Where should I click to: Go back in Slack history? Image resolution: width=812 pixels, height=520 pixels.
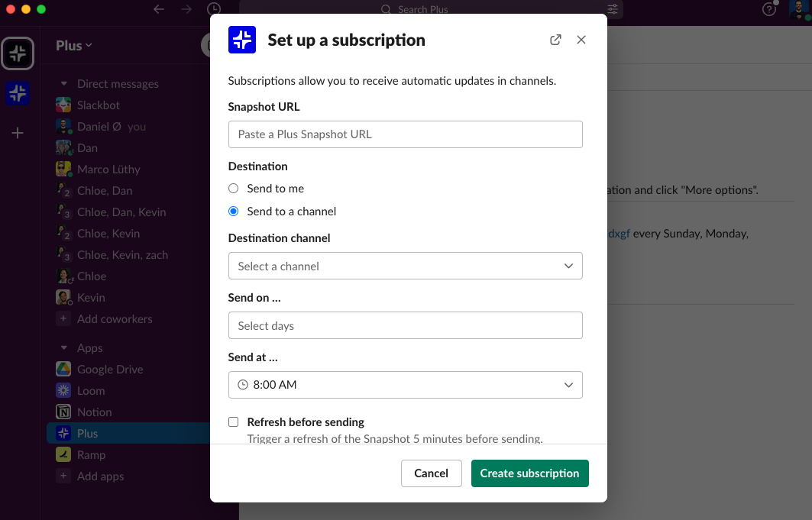click(x=159, y=9)
